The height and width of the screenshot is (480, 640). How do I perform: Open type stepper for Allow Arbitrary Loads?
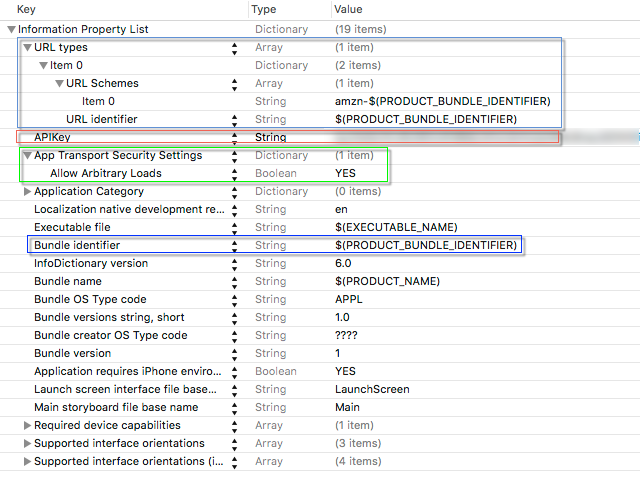tap(235, 174)
